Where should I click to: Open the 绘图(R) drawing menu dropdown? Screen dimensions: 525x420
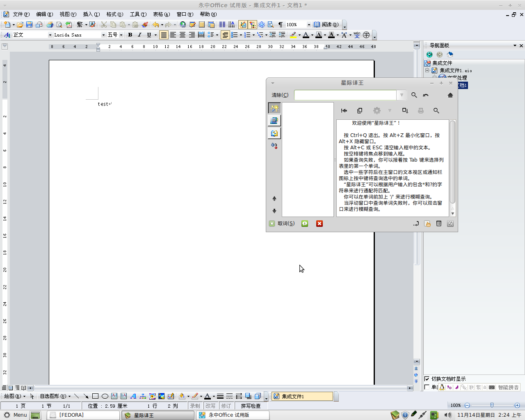point(15,396)
